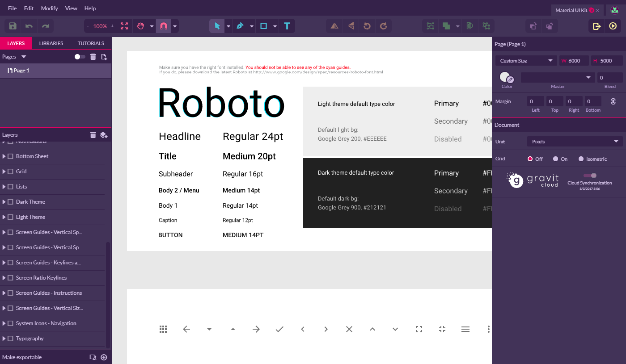Click the Convert to path icon
Screen dimensions: 626x364
486,26
